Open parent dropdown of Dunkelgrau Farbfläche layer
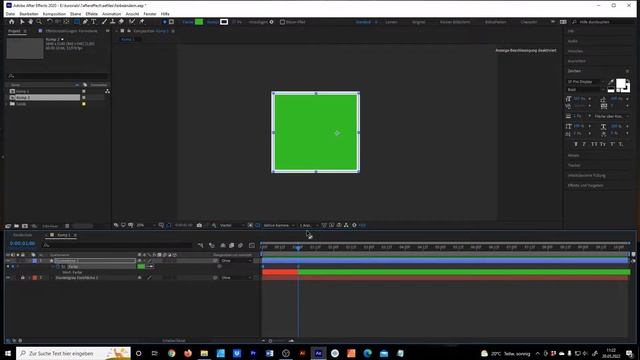This screenshot has height=360, width=640. pos(237,278)
